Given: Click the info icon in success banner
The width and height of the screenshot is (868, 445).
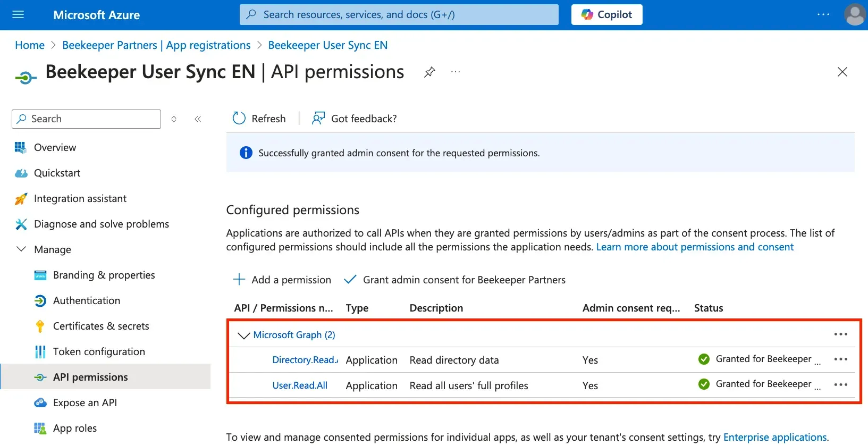Looking at the screenshot, I should pyautogui.click(x=246, y=153).
